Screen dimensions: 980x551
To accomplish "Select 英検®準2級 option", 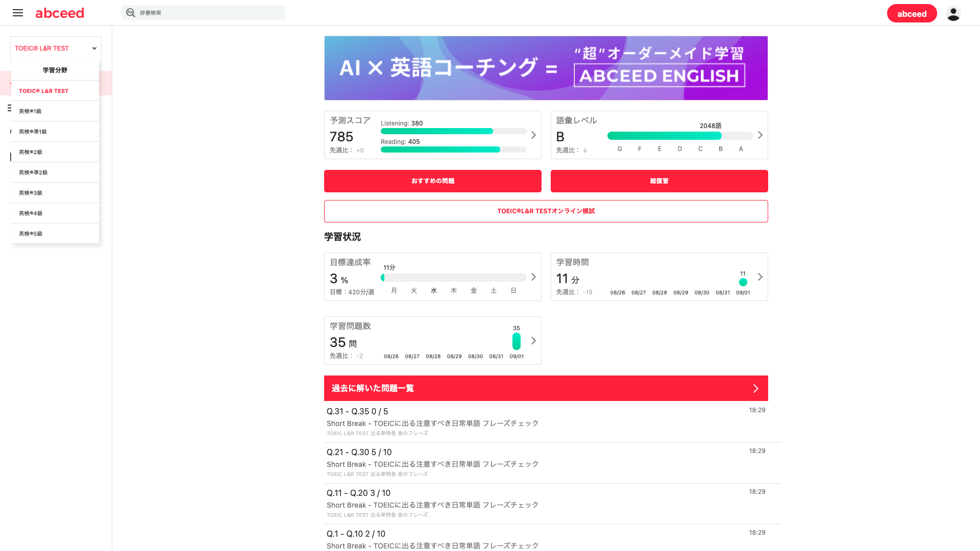I will [x=55, y=172].
